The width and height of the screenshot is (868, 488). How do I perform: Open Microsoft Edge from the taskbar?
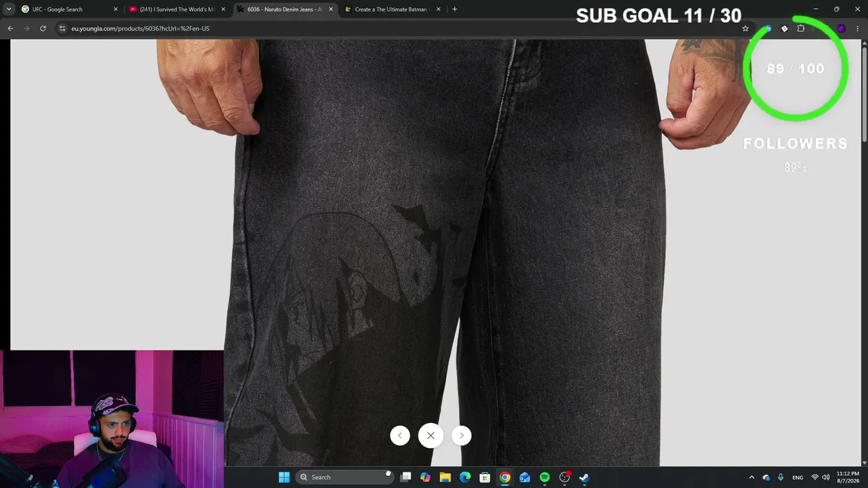465,477
